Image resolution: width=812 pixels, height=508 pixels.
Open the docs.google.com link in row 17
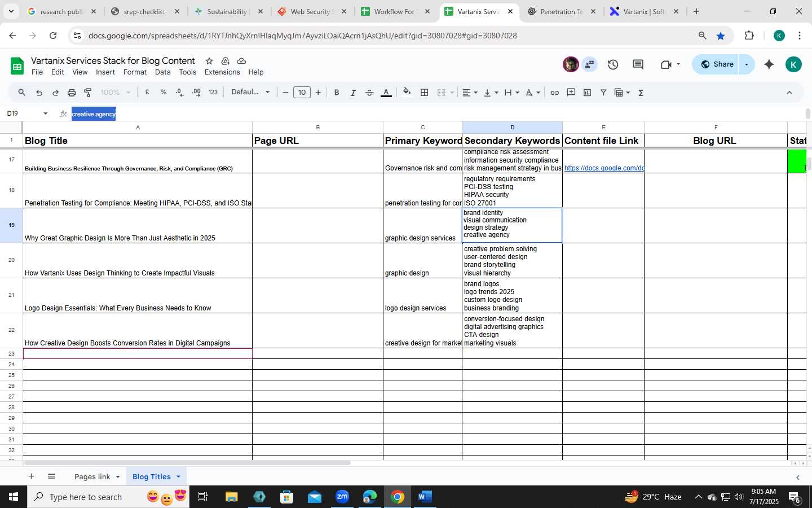[604, 168]
